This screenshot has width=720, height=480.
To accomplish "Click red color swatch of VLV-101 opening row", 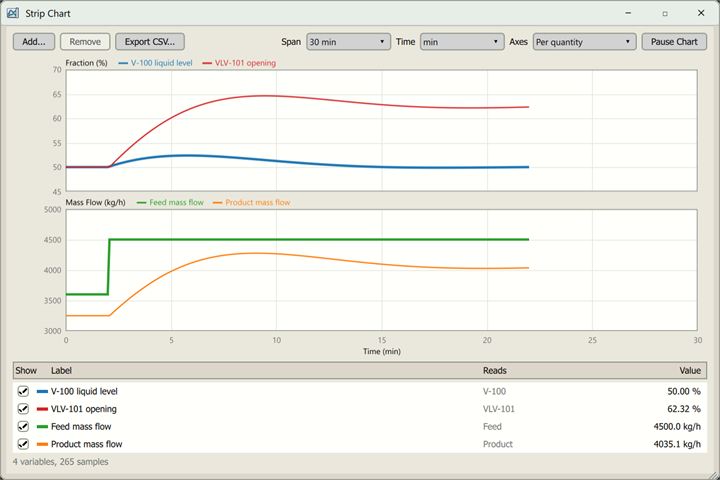I will [x=42, y=409].
